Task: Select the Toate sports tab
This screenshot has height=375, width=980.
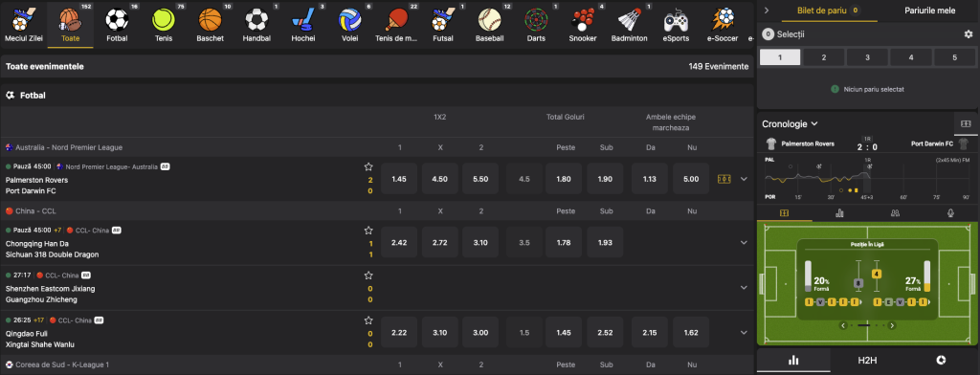Action: click(70, 24)
